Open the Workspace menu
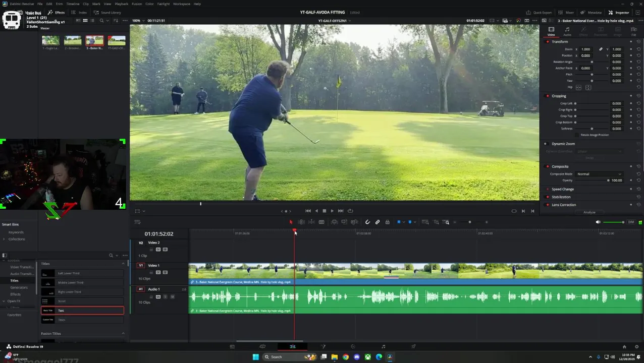 182,4
